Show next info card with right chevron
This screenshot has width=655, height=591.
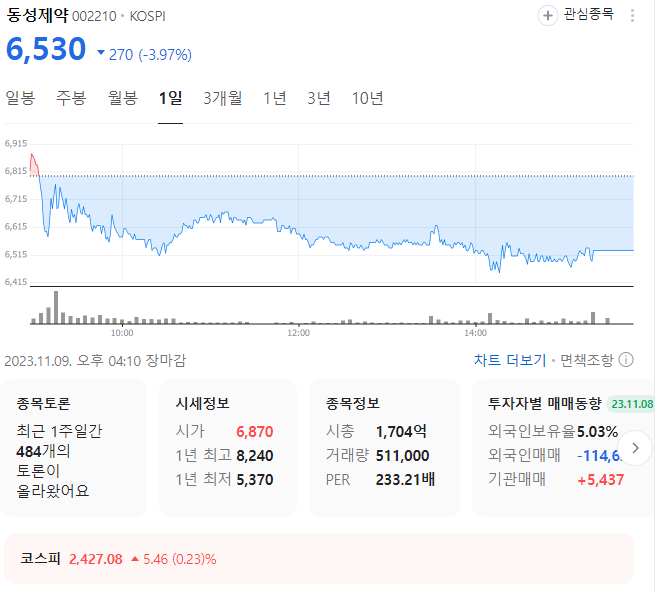(x=635, y=448)
